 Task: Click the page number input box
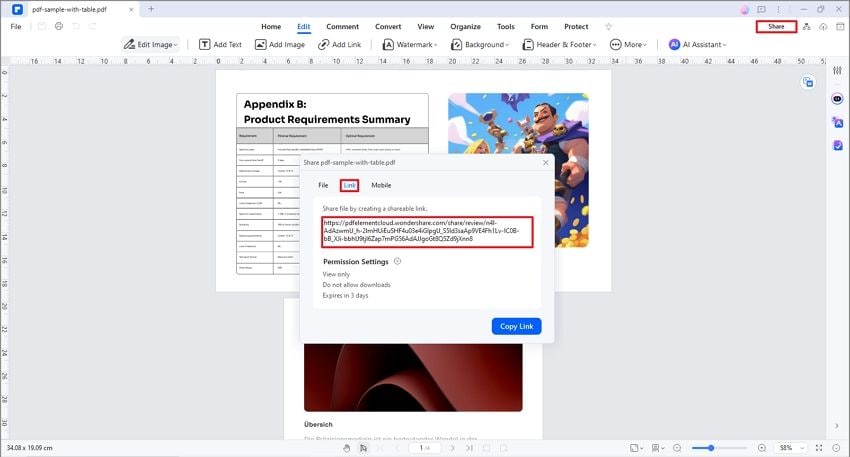coord(424,448)
